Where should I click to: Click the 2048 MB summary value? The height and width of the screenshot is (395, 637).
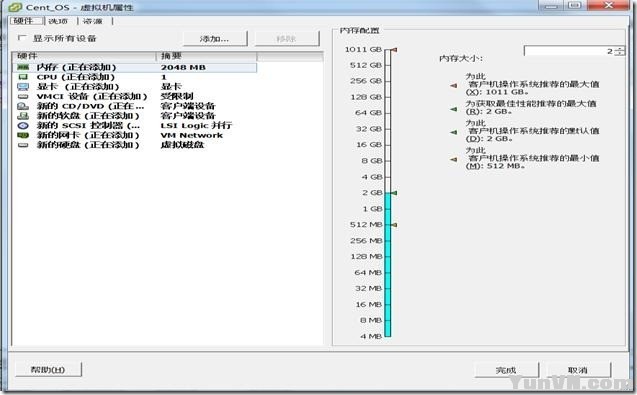click(x=183, y=67)
